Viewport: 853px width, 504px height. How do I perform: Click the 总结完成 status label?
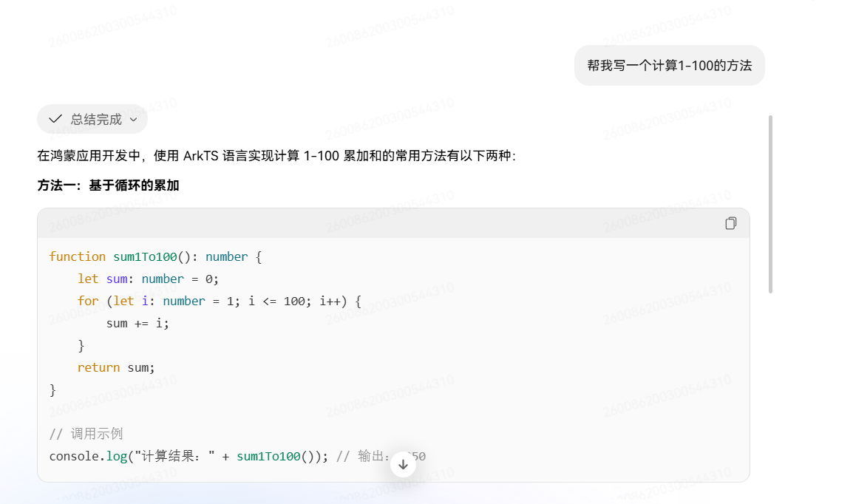96,119
